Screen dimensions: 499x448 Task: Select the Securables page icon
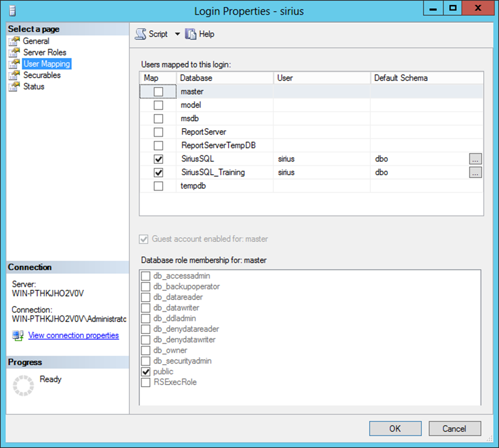coord(15,75)
